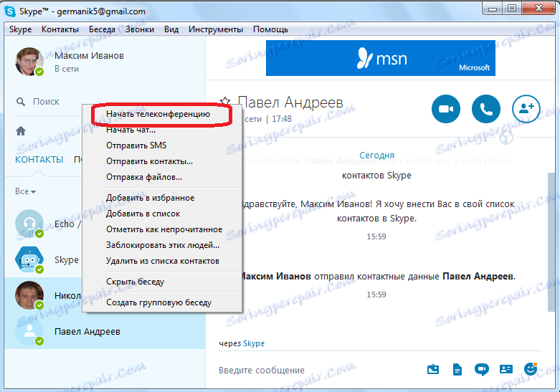
Task: Open the Вид menu
Action: [171, 29]
